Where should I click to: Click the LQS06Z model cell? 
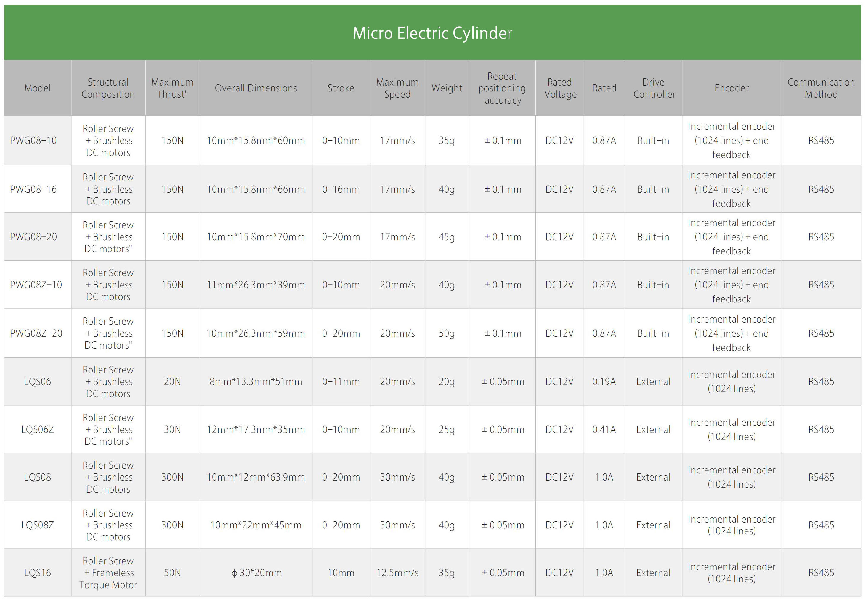pyautogui.click(x=37, y=430)
